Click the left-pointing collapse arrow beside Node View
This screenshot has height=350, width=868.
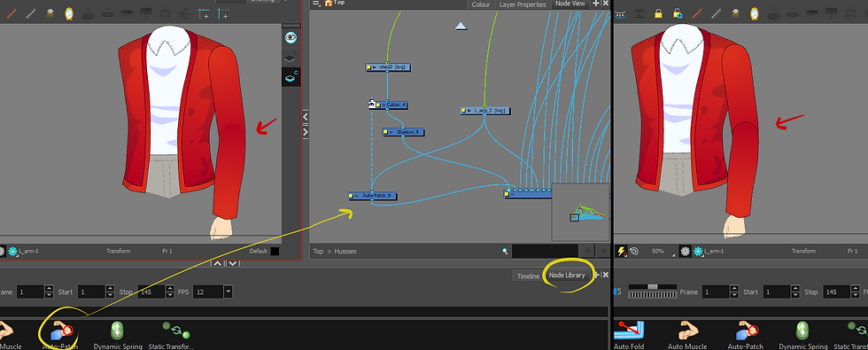click(305, 117)
